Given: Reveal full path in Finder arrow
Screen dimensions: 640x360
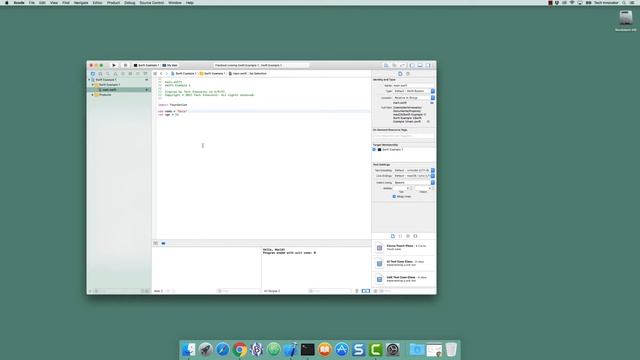Looking at the screenshot, I should click(428, 122).
